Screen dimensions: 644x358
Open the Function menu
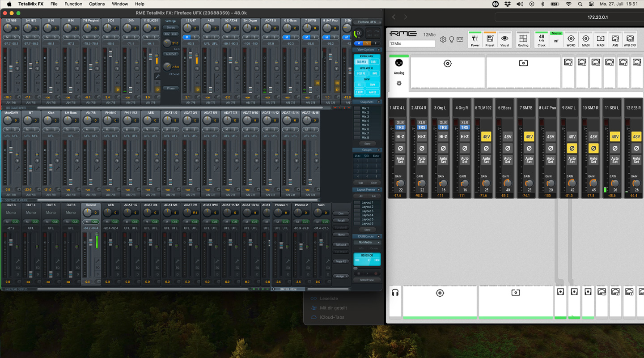click(73, 4)
